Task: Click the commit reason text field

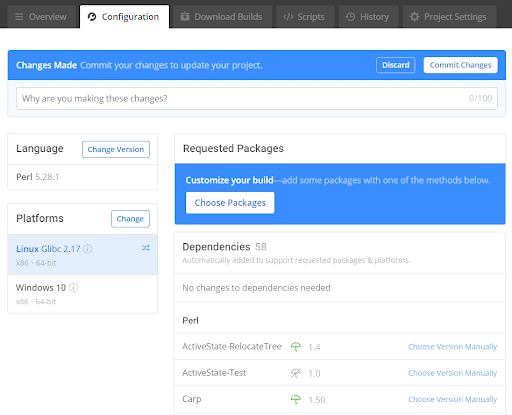Action: pos(257,98)
